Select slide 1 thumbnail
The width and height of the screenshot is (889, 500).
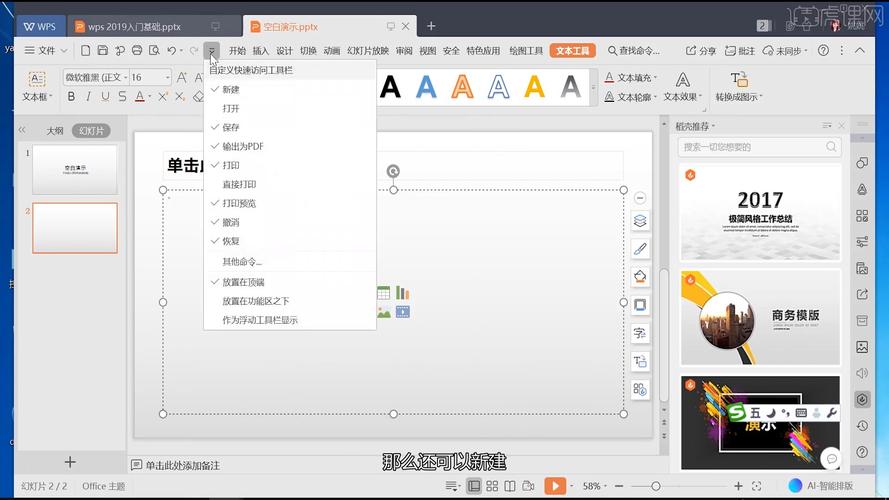[75, 170]
